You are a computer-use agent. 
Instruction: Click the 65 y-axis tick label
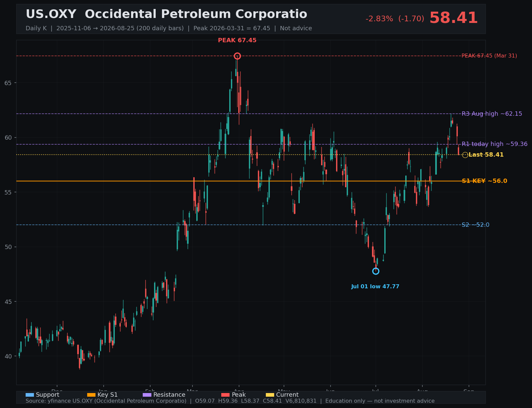pyautogui.click(x=7, y=83)
